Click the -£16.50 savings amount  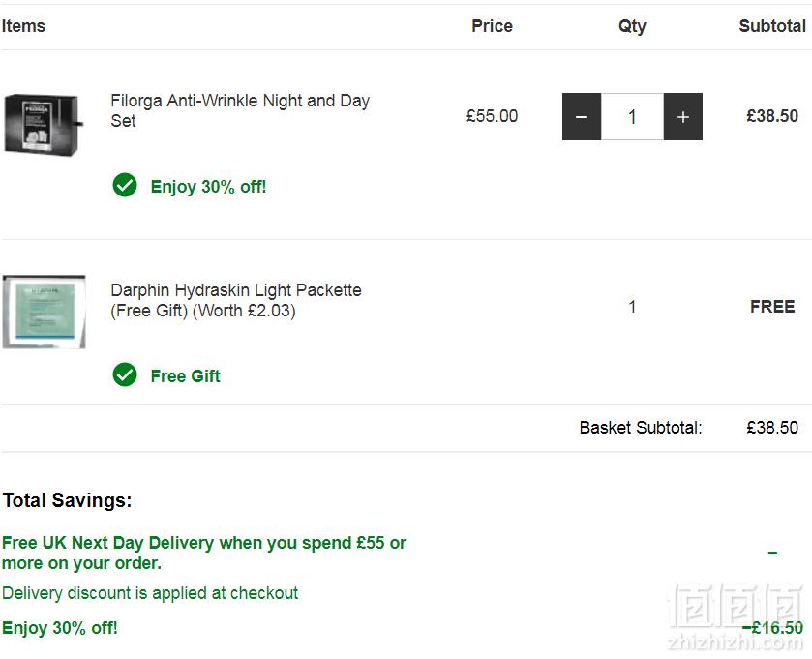pyautogui.click(x=772, y=628)
